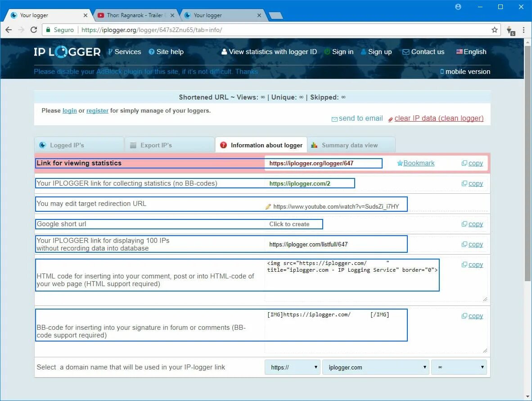Click Sign up
532x401 pixels.
[376, 52]
